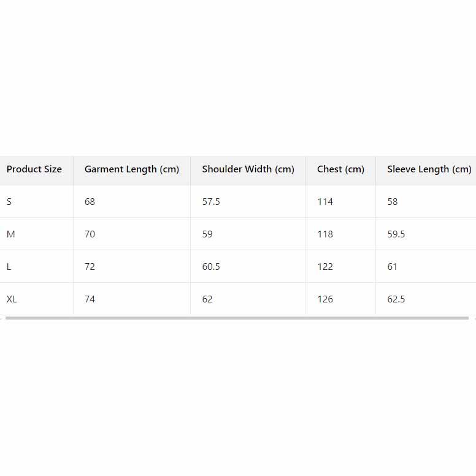
Task: Click sleeve length value 62.5
Action: tap(396, 299)
